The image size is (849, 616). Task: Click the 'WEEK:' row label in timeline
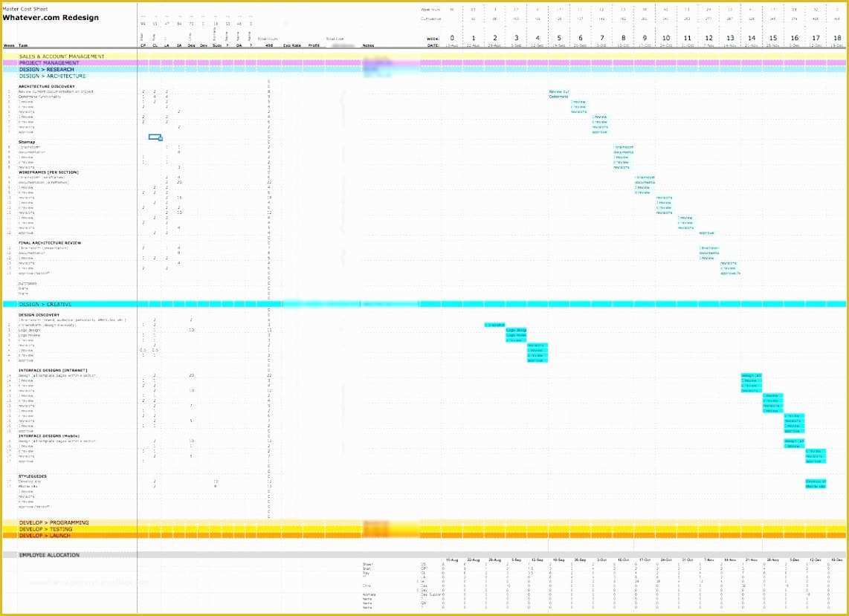click(x=433, y=39)
